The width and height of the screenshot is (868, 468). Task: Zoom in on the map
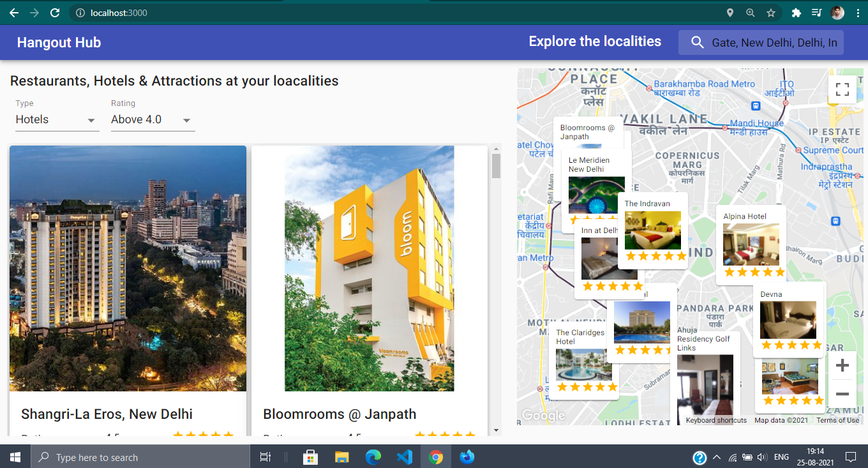point(842,365)
